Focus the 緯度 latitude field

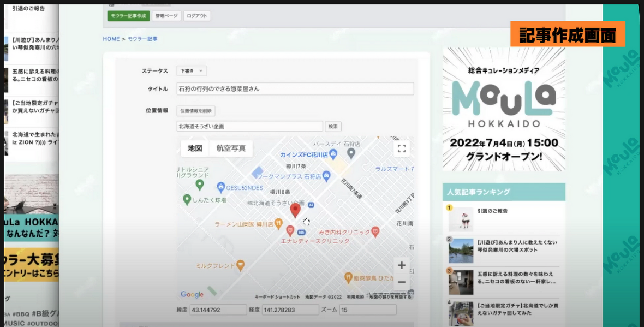(x=218, y=310)
